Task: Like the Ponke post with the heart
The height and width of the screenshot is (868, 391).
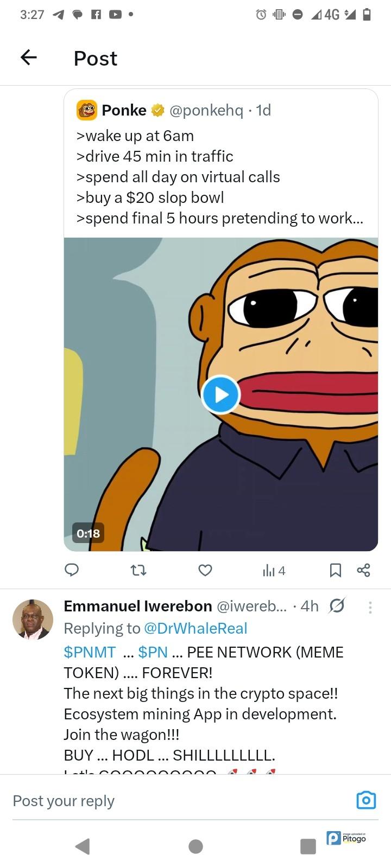Action: (x=205, y=570)
